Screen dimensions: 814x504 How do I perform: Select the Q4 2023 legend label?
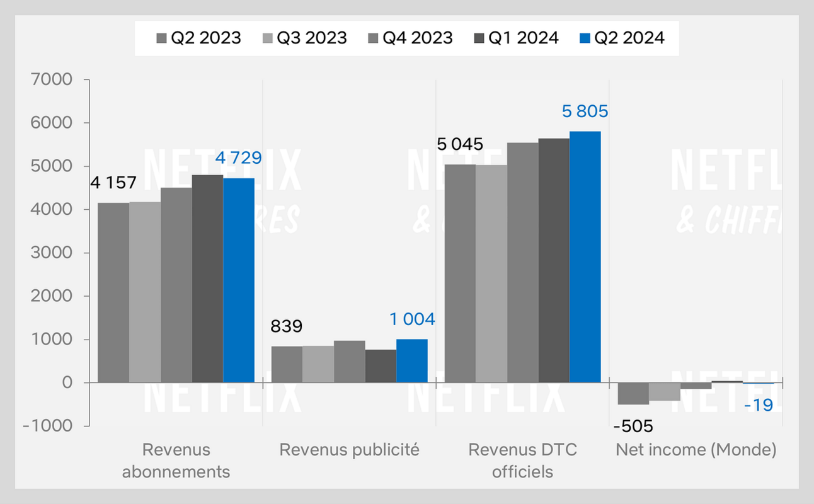point(416,38)
